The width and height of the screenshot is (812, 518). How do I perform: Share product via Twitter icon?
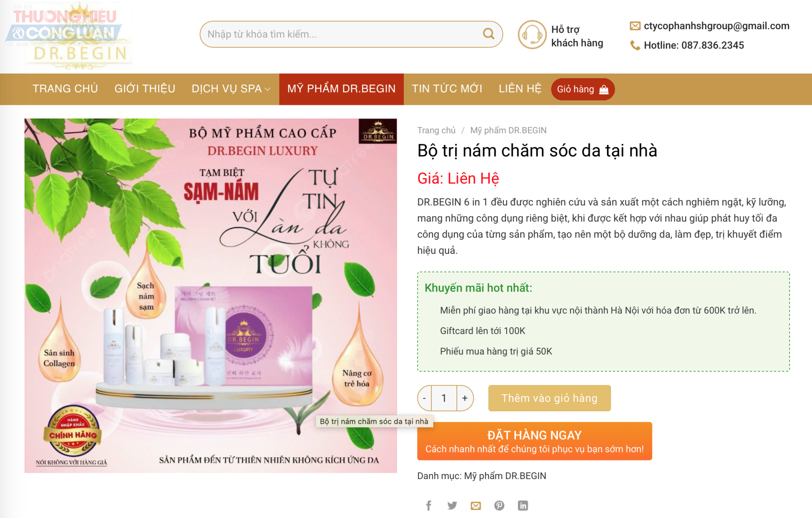(x=452, y=505)
